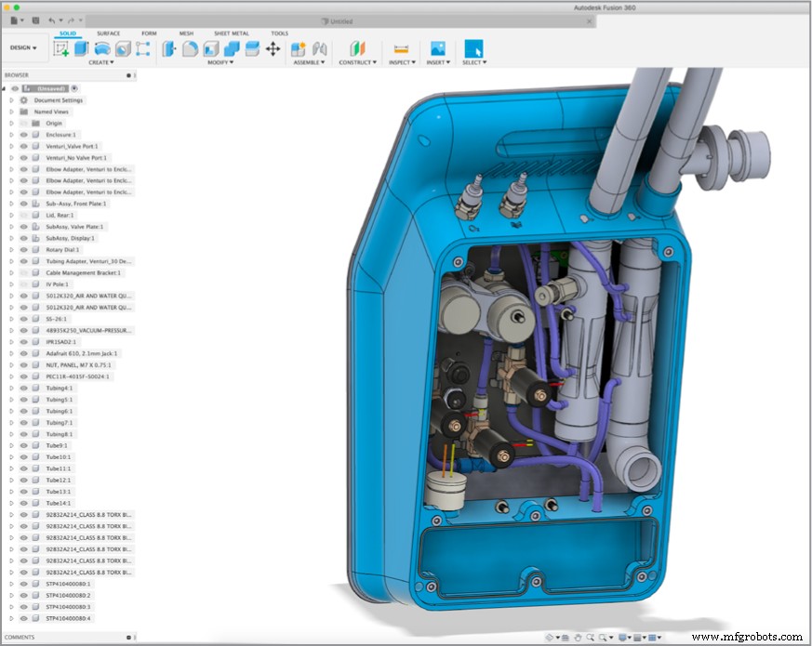Viewport: 812px width, 646px height.
Task: Open the SHEET METAL tab
Action: coord(232,33)
